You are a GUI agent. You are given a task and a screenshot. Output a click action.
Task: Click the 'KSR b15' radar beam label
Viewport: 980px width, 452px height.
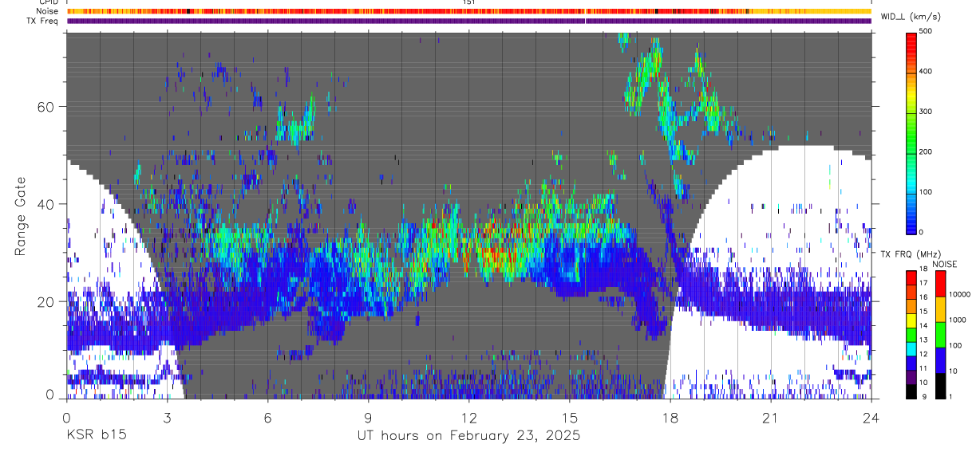[95, 436]
